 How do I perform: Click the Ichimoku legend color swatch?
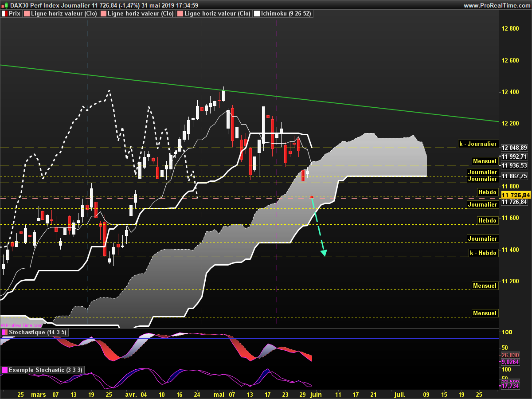pos(257,14)
